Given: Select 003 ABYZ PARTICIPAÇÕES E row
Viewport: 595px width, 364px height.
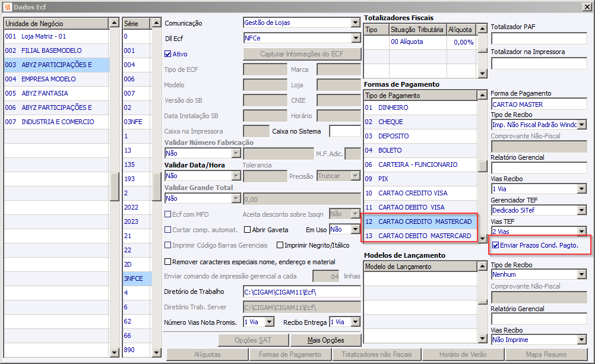Looking at the screenshot, I should click(x=56, y=65).
